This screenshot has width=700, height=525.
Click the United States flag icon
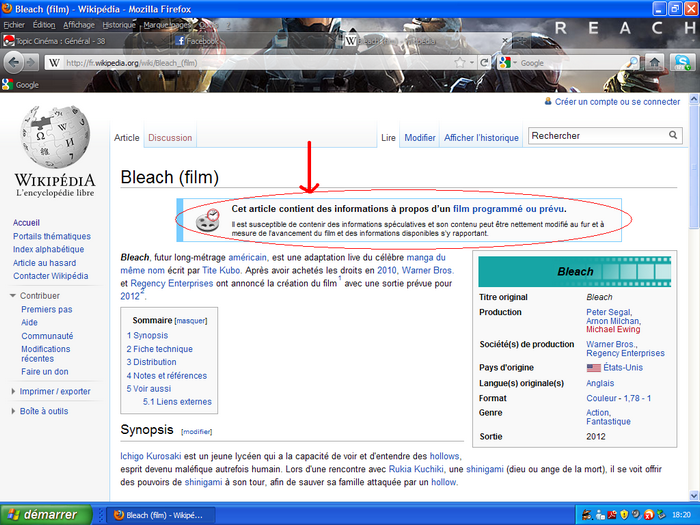(x=593, y=368)
